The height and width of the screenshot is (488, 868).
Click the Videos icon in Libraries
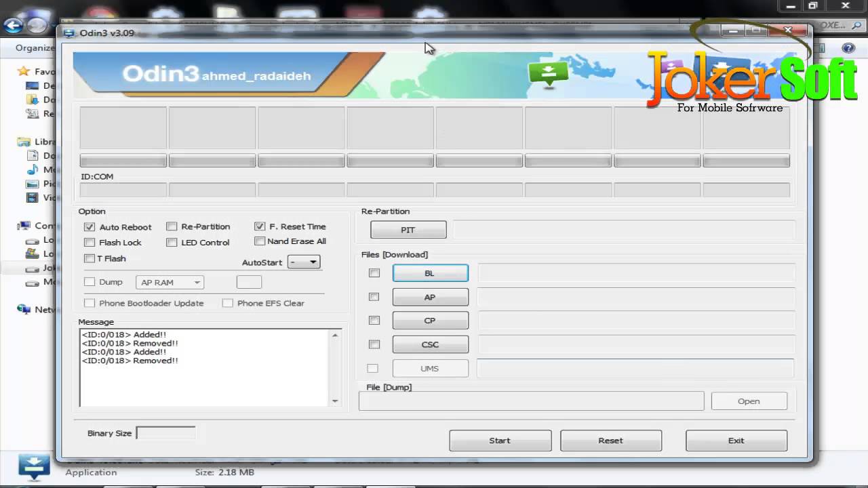pyautogui.click(x=32, y=198)
